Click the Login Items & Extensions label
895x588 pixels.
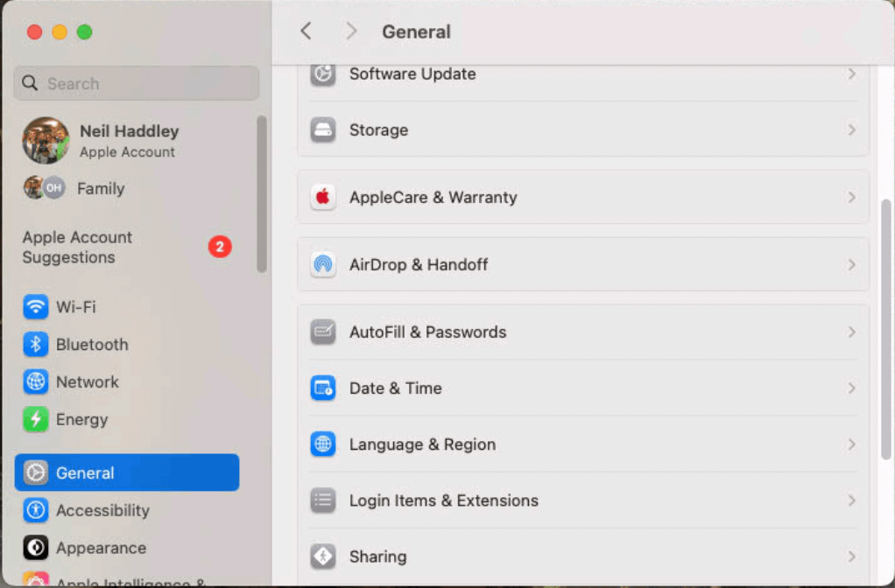(443, 500)
